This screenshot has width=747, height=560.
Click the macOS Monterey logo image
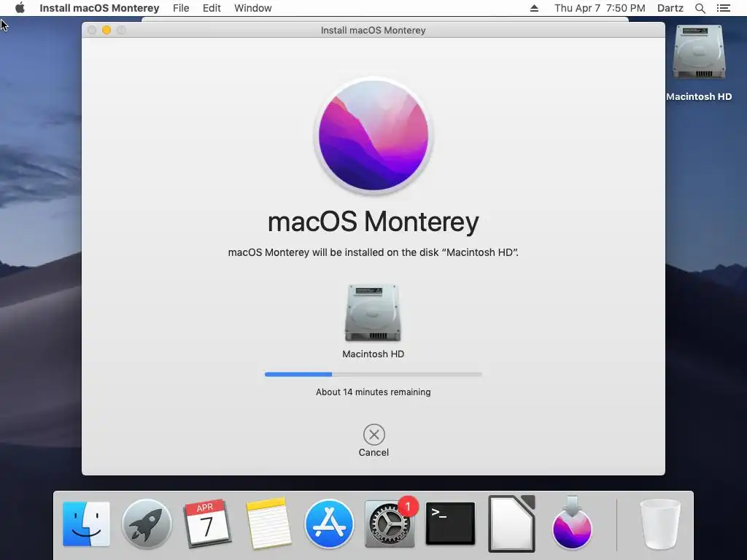(x=373, y=136)
